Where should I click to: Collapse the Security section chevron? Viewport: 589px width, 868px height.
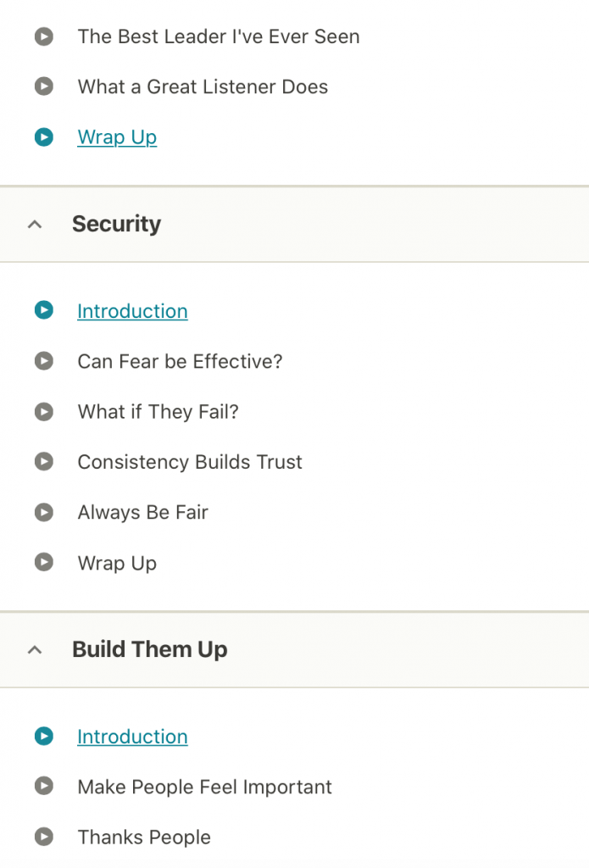[35, 225]
